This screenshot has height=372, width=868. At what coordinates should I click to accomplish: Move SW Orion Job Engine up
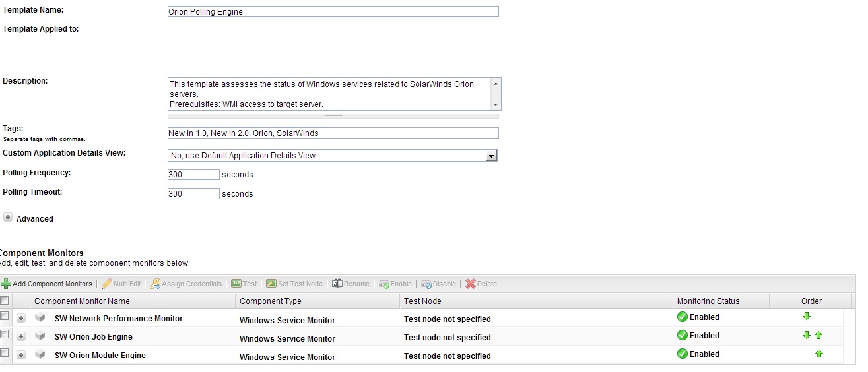click(818, 335)
